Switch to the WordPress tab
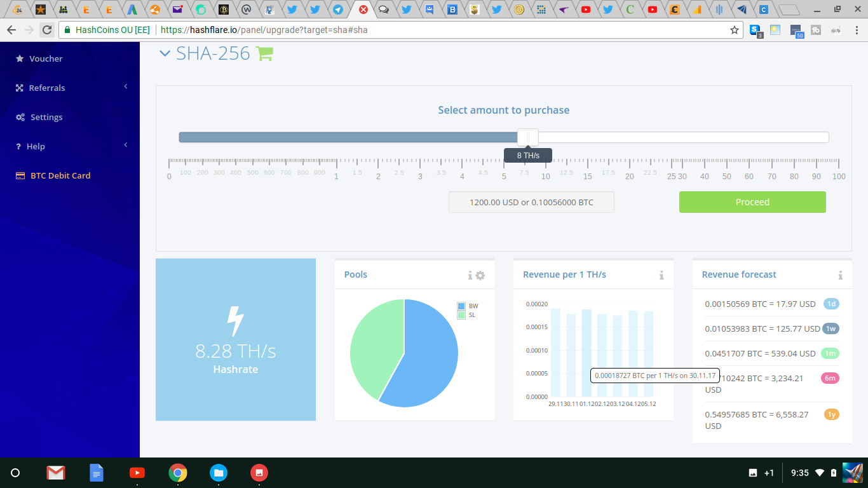Image resolution: width=868 pixels, height=488 pixels. pos(246,10)
